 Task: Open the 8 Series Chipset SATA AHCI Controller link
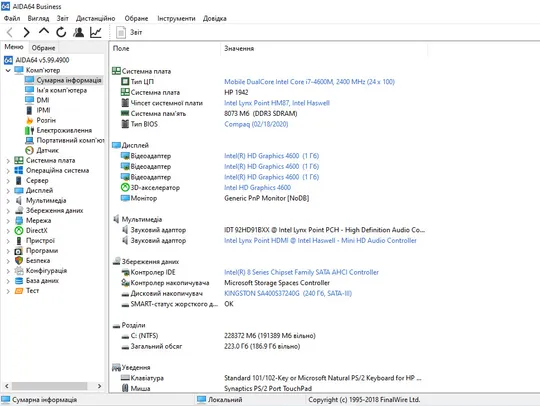coord(301,272)
